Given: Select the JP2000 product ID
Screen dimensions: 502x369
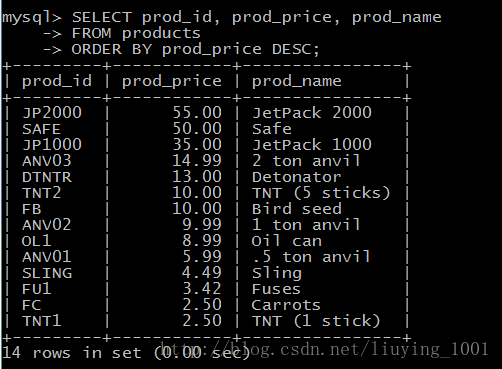Looking at the screenshot, I should (x=52, y=113).
